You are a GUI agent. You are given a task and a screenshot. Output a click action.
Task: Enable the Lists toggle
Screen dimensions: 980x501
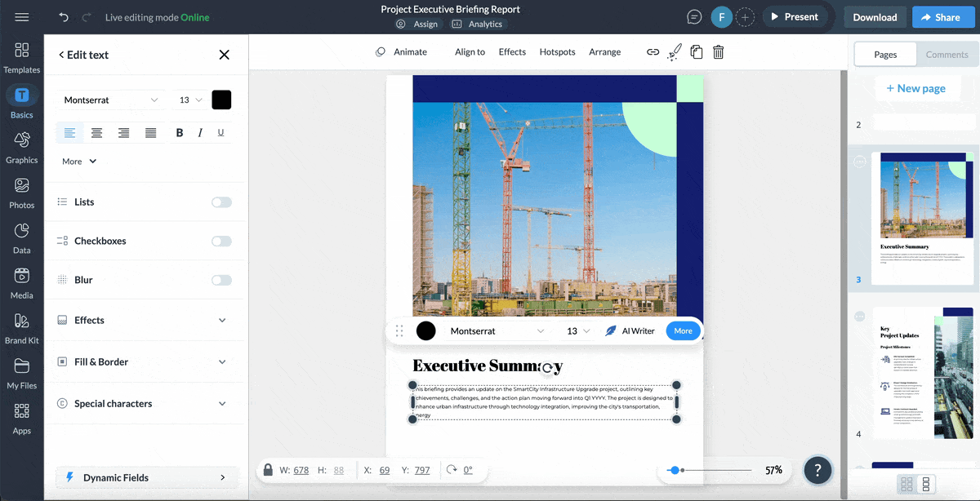[221, 202]
